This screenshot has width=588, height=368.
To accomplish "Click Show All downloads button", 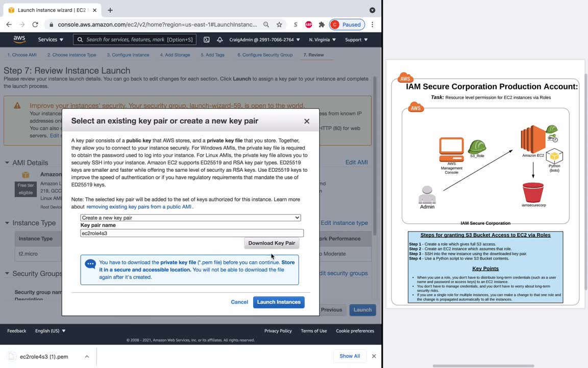I will coord(350,356).
